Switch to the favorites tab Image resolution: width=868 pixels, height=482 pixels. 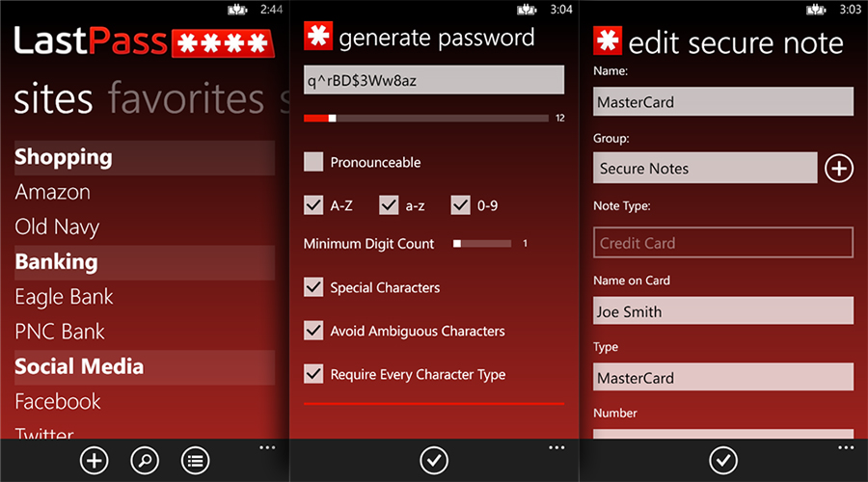[186, 98]
